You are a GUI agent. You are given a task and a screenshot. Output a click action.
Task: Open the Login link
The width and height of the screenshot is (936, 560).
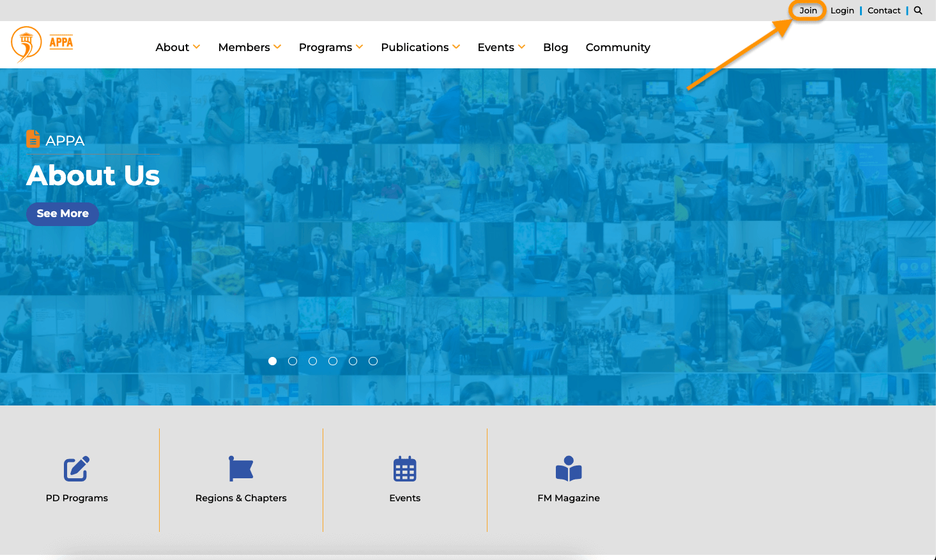point(842,10)
